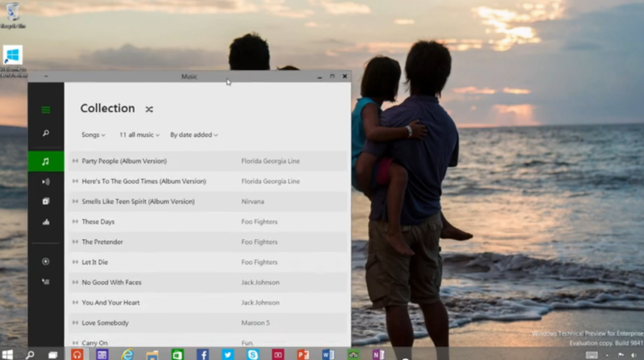The height and width of the screenshot is (360, 644).
Task: Open the hamburger menu in the Music sidebar
Action: tap(46, 110)
